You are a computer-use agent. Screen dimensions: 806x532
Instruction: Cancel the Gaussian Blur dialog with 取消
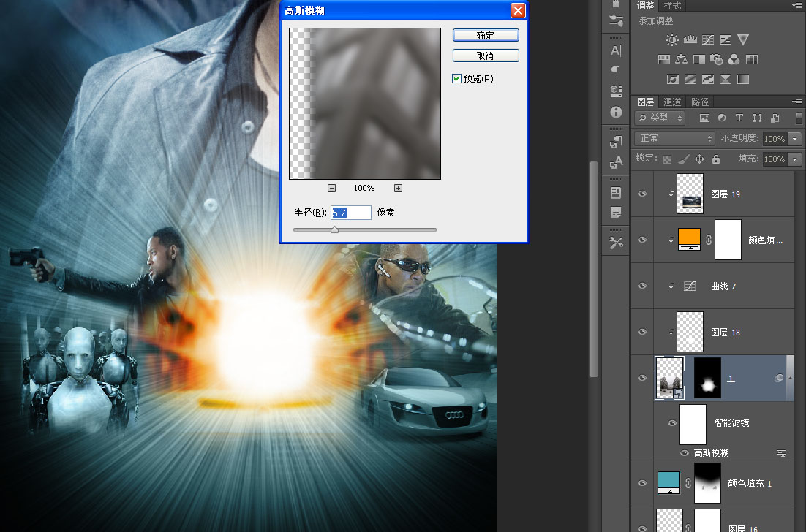[486, 56]
